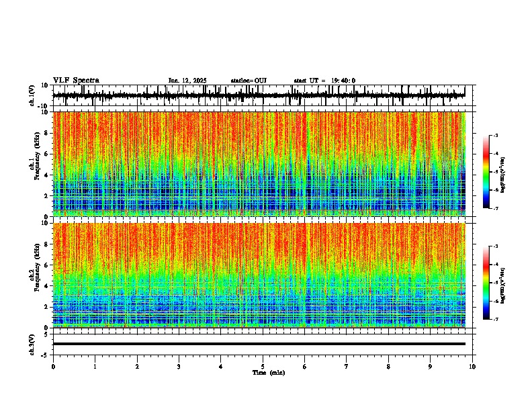Click the "10" label ending the time axis

click(472, 367)
